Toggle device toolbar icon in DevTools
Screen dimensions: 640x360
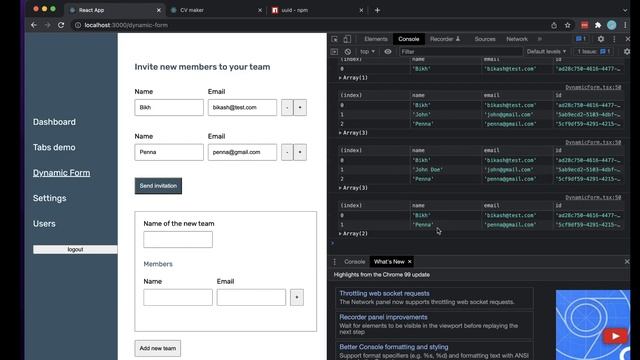[x=347, y=39]
